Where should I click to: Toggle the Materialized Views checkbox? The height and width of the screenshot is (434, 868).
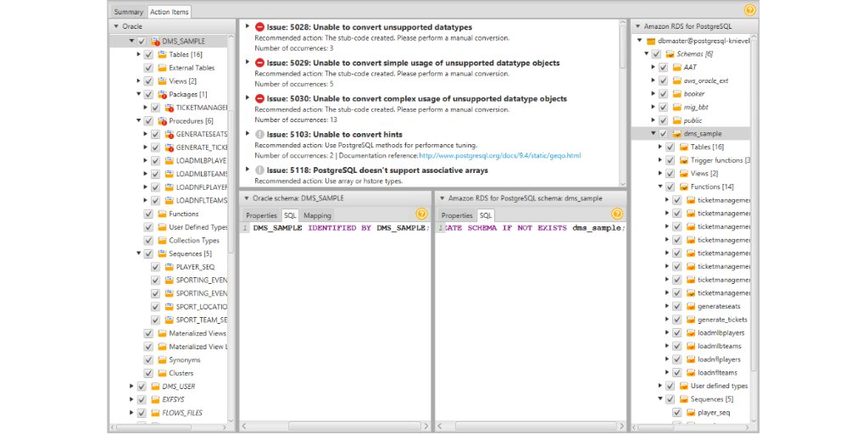coord(148,333)
